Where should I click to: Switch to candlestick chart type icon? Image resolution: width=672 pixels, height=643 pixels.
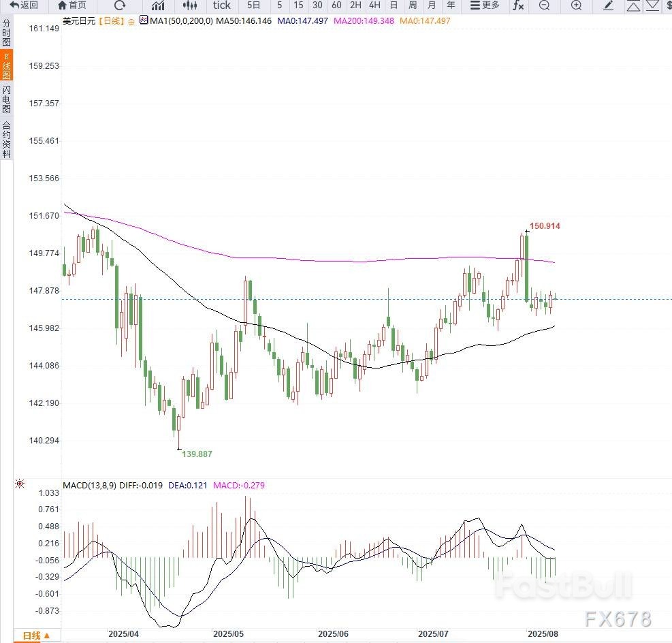coord(189,5)
